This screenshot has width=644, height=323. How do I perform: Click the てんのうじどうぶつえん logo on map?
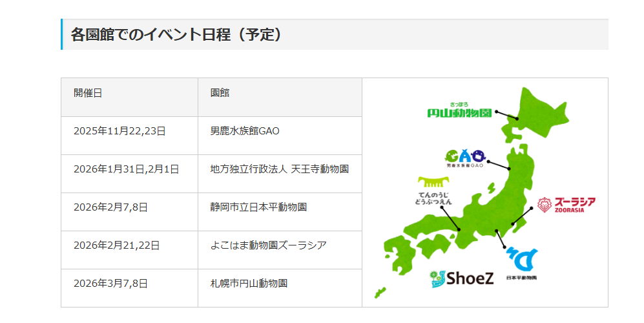(x=434, y=192)
